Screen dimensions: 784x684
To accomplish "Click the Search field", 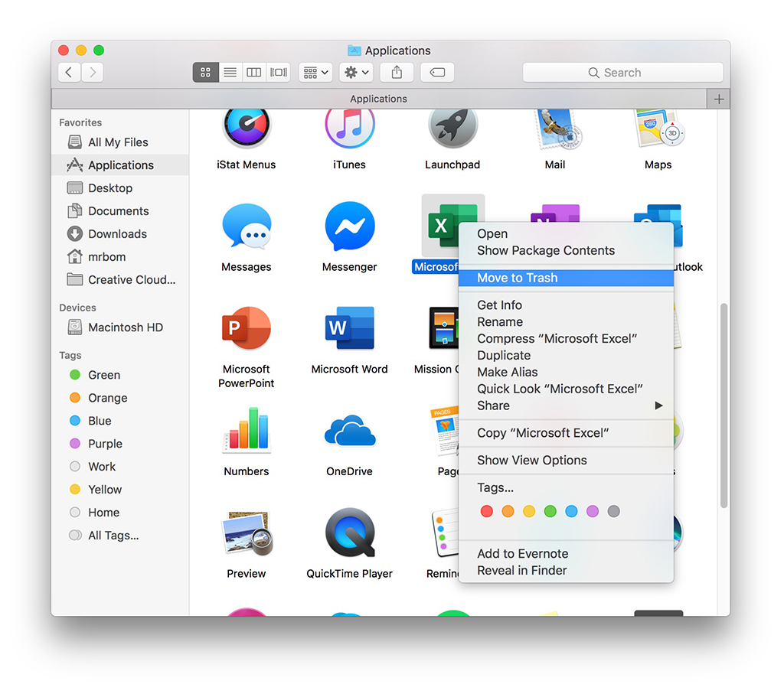I will pyautogui.click(x=623, y=73).
